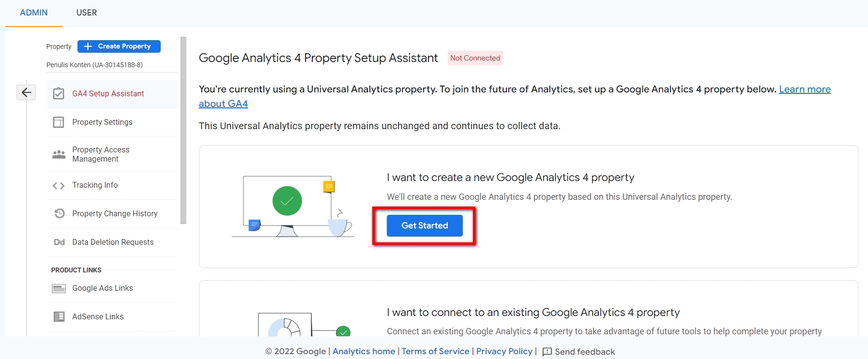Click the back arrow icon in sidebar
The height and width of the screenshot is (359, 868).
pyautogui.click(x=26, y=92)
